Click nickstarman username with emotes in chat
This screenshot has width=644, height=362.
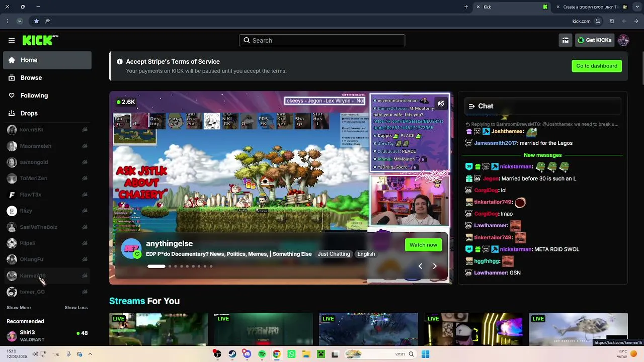click(x=516, y=167)
